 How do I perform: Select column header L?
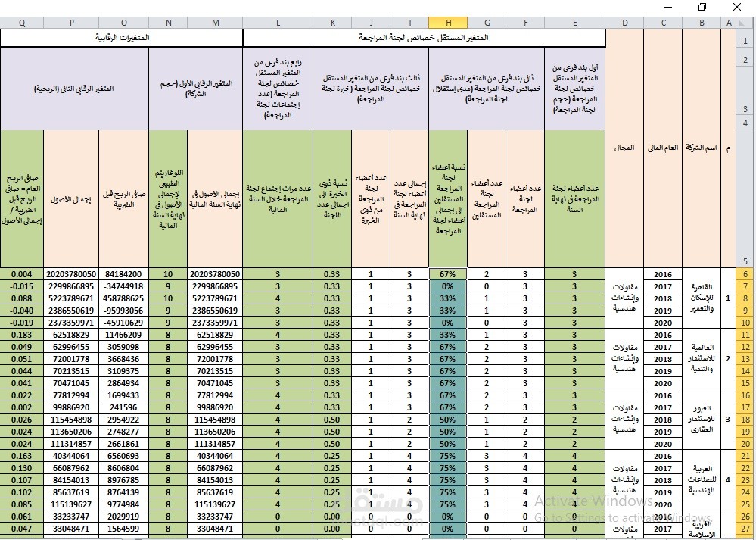278,23
